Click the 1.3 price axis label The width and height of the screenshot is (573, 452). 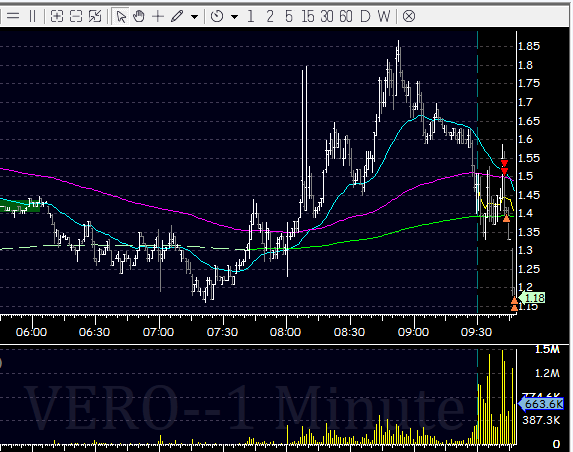click(525, 250)
